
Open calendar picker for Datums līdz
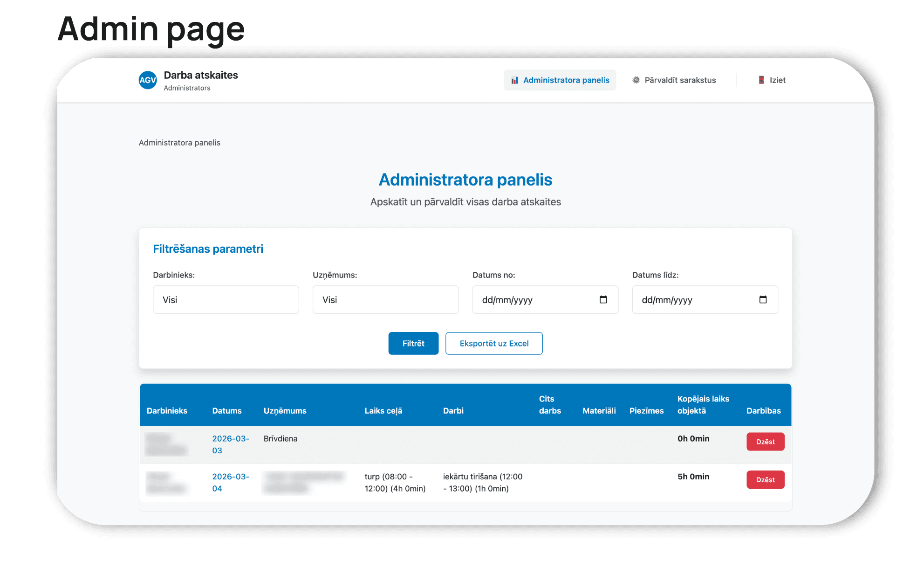point(763,299)
